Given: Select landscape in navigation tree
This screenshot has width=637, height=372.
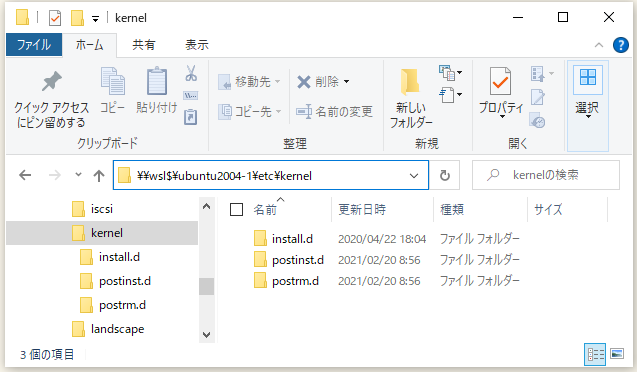Looking at the screenshot, I should [117, 329].
